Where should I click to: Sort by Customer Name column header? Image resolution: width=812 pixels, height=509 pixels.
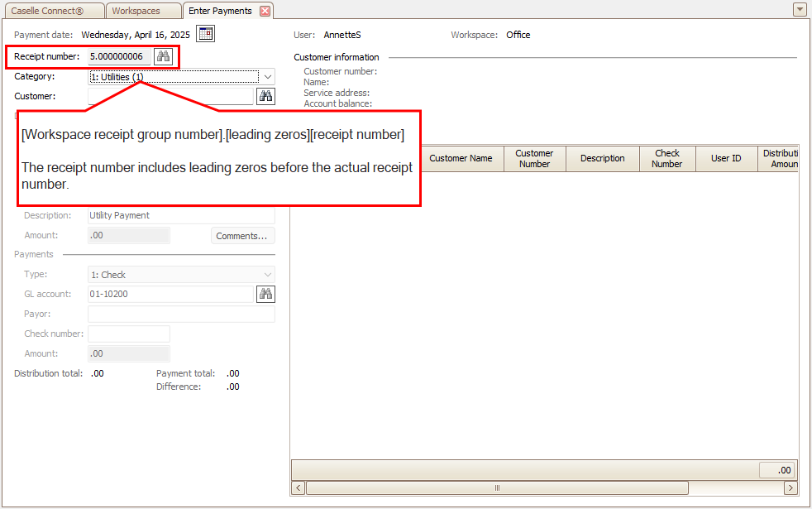pyautogui.click(x=461, y=158)
